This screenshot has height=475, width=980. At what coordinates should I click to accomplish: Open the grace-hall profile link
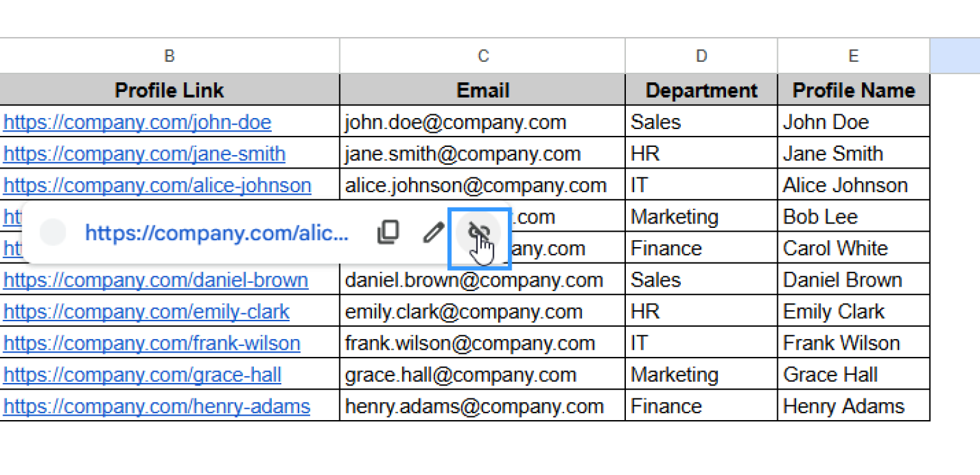[x=142, y=375]
